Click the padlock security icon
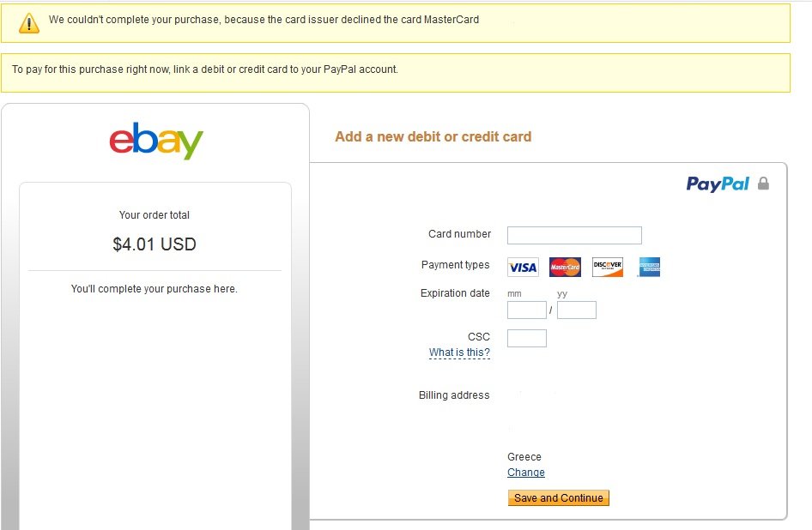812x530 pixels. pos(763,184)
